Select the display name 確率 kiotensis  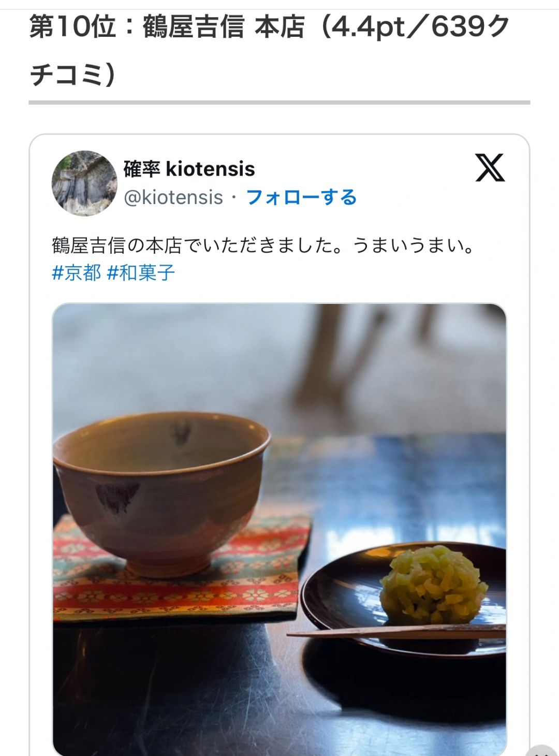pyautogui.click(x=189, y=169)
